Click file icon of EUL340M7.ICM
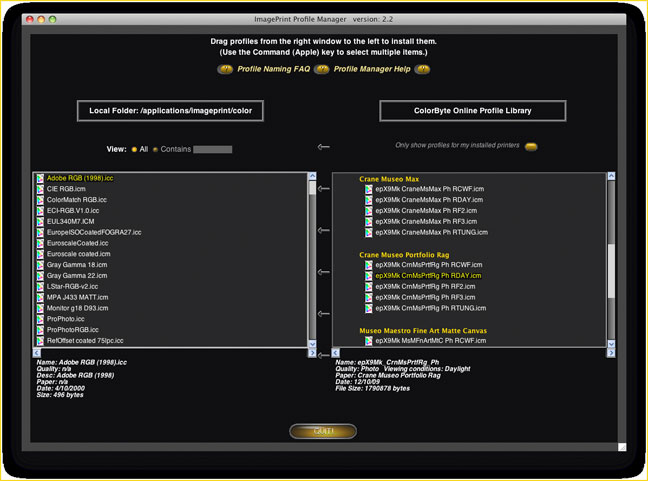Screen dimensions: 648x481 point(40,221)
